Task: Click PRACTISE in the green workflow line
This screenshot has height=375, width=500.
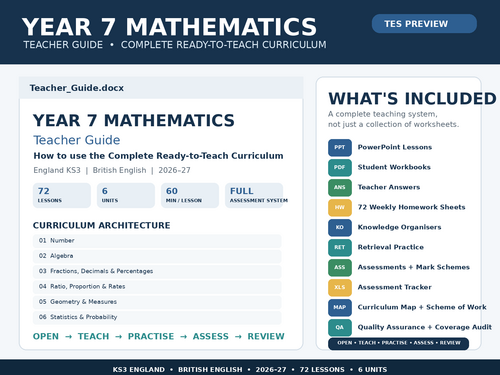Action: coord(151,336)
